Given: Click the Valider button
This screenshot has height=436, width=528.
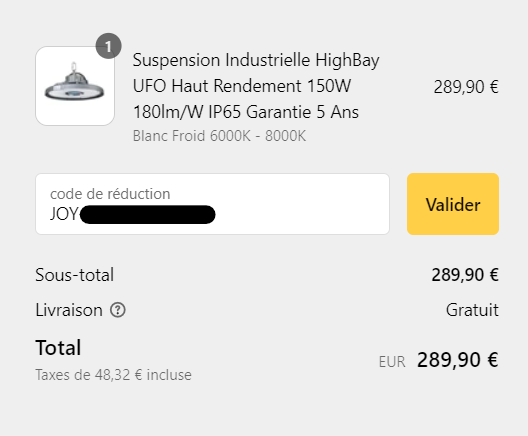Looking at the screenshot, I should 453,204.
